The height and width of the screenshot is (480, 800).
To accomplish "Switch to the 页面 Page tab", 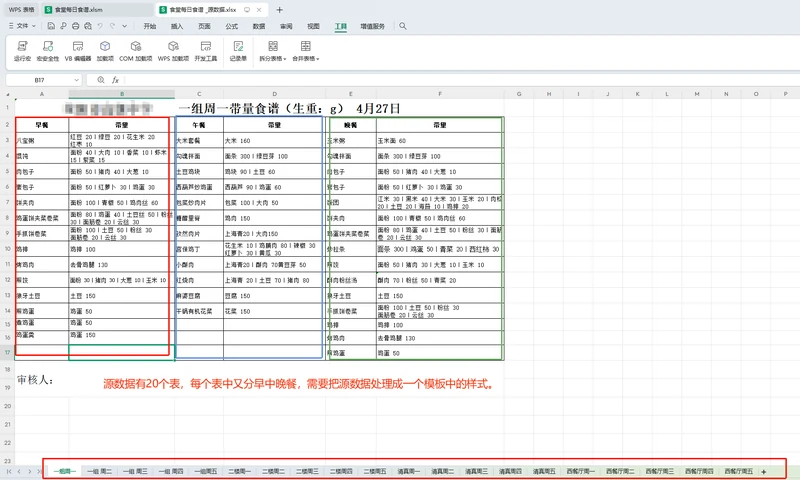I will click(205, 26).
